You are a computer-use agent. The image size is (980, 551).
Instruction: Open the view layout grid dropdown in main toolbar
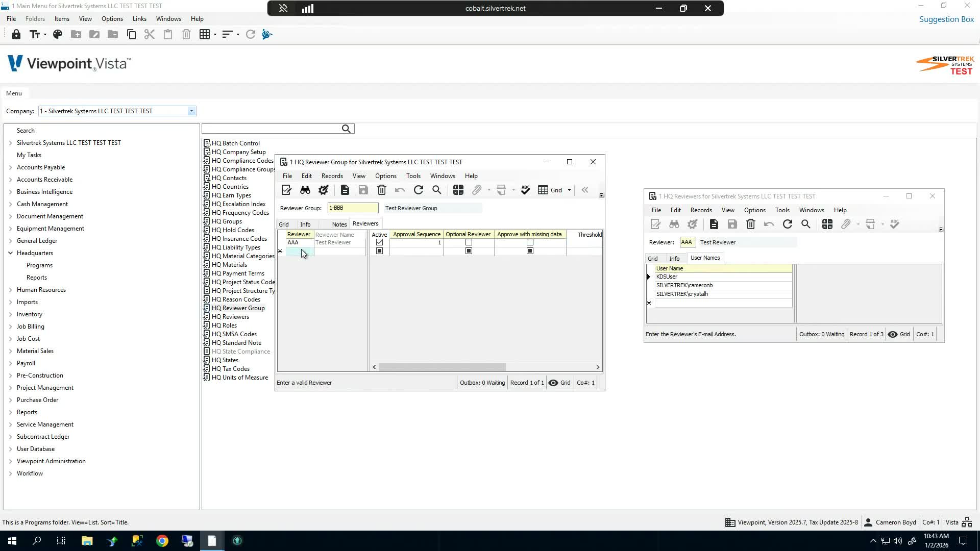215,35
